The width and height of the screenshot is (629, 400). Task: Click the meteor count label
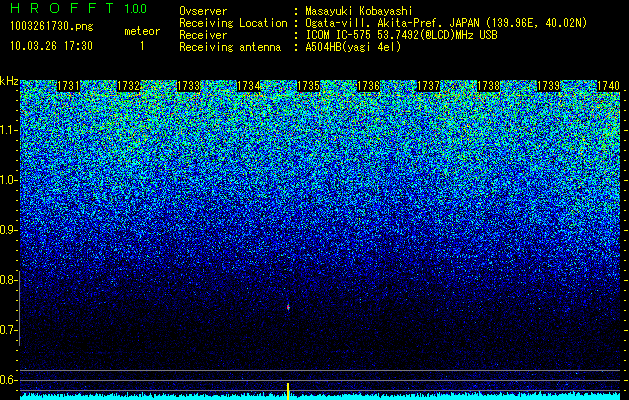click(x=142, y=31)
